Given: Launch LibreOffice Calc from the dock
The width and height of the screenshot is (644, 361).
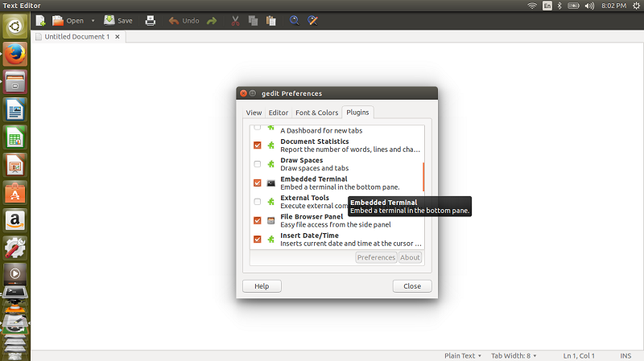Looking at the screenshot, I should [15, 137].
